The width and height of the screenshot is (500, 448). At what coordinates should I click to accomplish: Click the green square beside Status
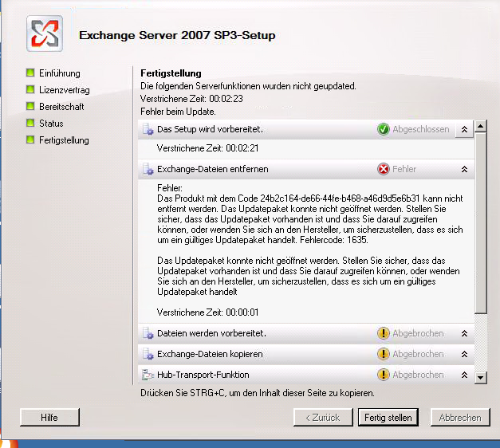(30, 123)
